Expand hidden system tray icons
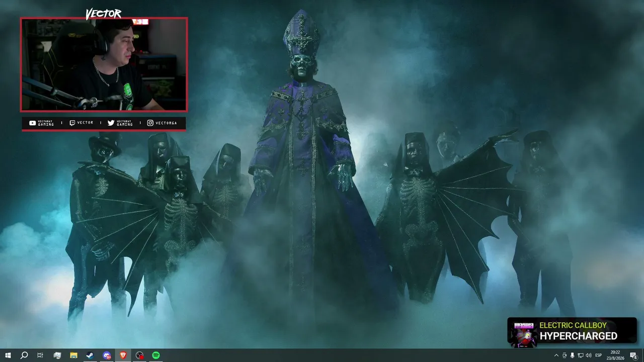 pyautogui.click(x=556, y=355)
